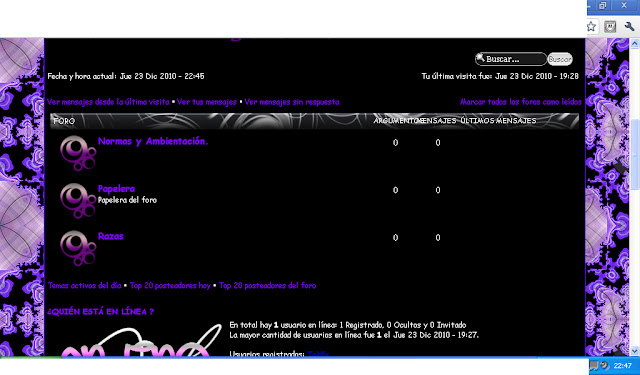Click inside the Buscar search field
Viewport: 640px width, 375px height.
511,59
